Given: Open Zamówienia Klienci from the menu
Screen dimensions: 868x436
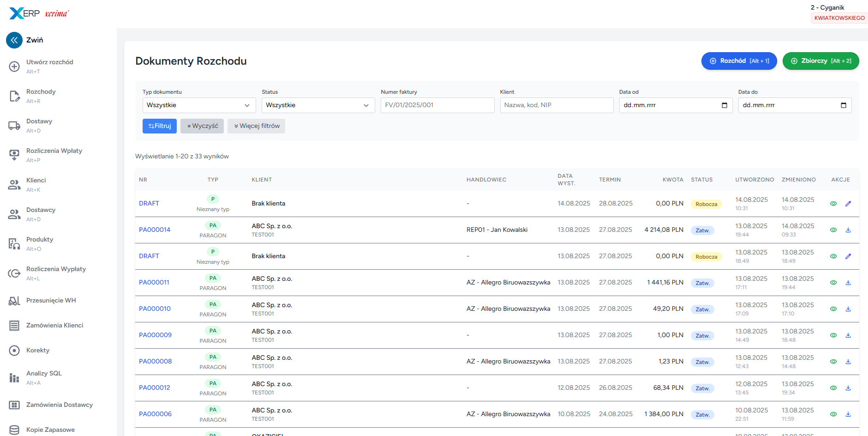Looking at the screenshot, I should click(x=14, y=325).
